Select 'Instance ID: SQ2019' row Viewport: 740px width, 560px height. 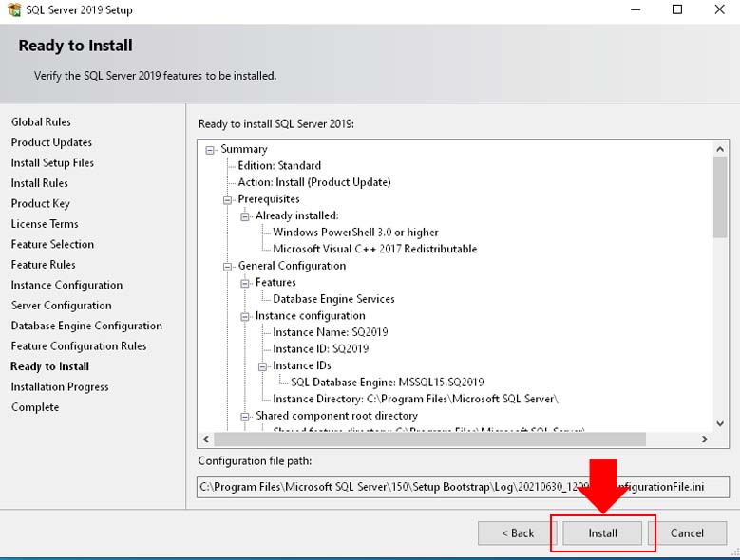click(321, 349)
